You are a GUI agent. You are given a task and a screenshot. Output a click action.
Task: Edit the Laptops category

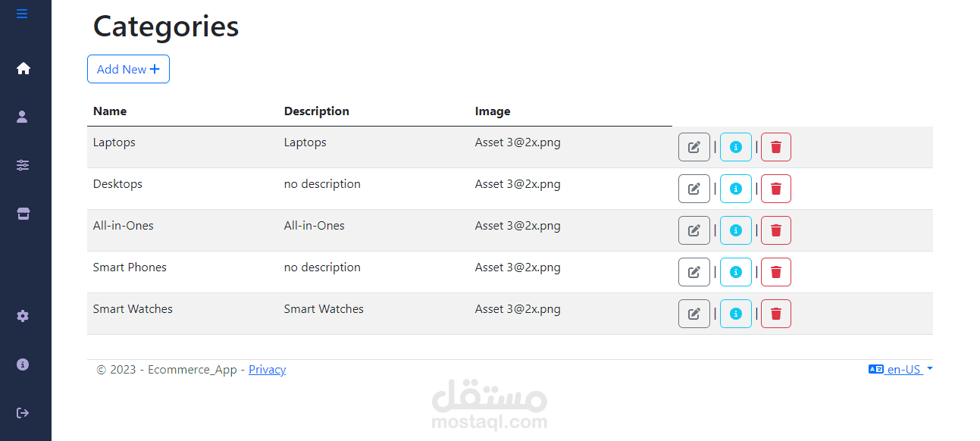click(x=694, y=147)
